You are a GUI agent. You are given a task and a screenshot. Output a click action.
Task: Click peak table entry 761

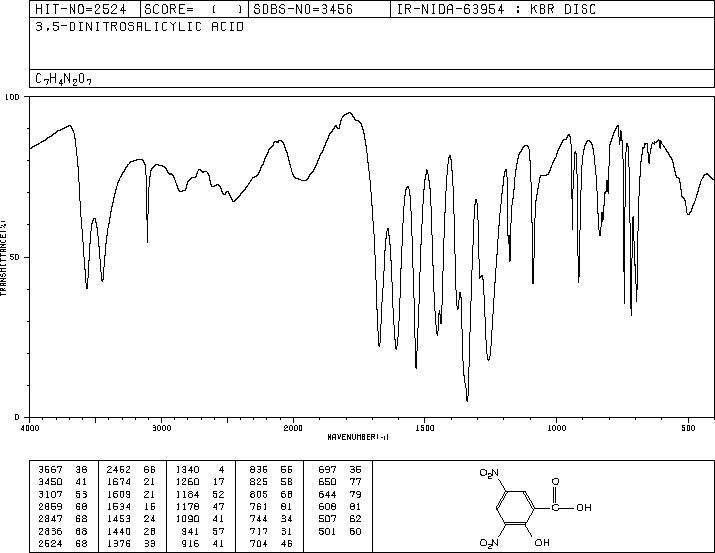point(259,506)
